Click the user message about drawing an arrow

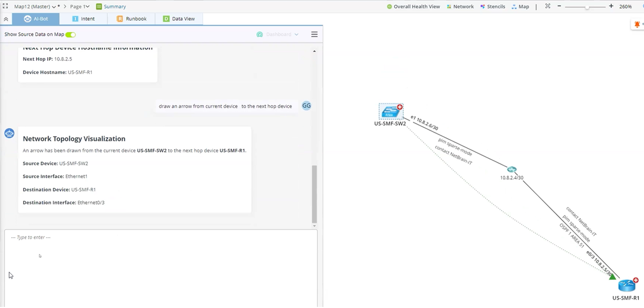point(225,106)
